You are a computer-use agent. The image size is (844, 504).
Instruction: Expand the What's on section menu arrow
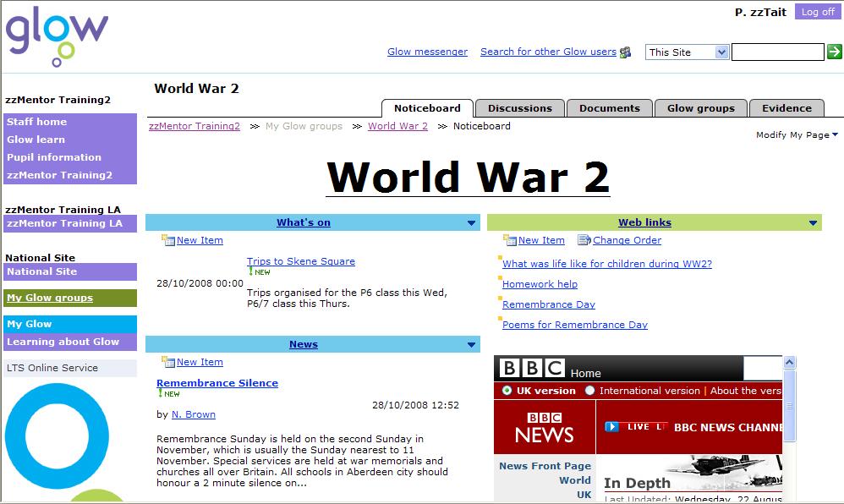[472, 223]
